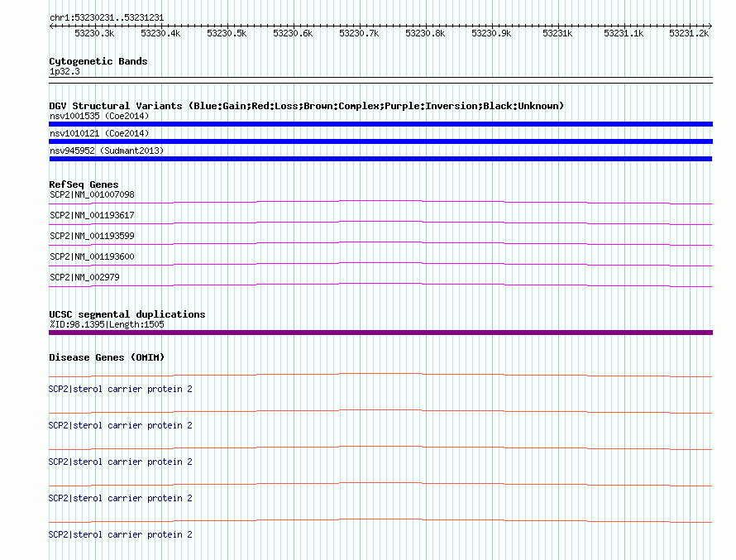Click the SCP2|NM_002979 transcript label

click(84, 277)
